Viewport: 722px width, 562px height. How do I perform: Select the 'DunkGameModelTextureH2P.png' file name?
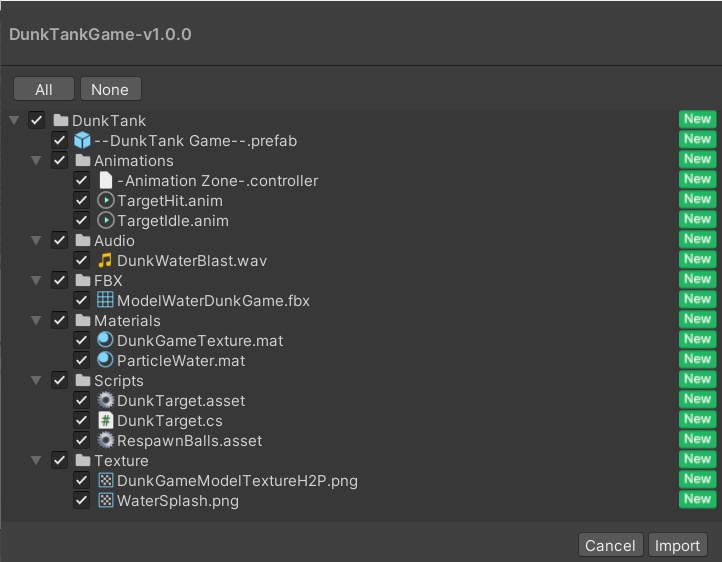tap(237, 481)
